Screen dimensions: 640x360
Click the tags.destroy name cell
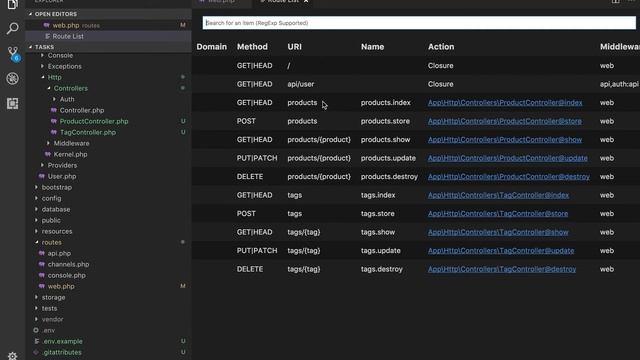click(382, 269)
